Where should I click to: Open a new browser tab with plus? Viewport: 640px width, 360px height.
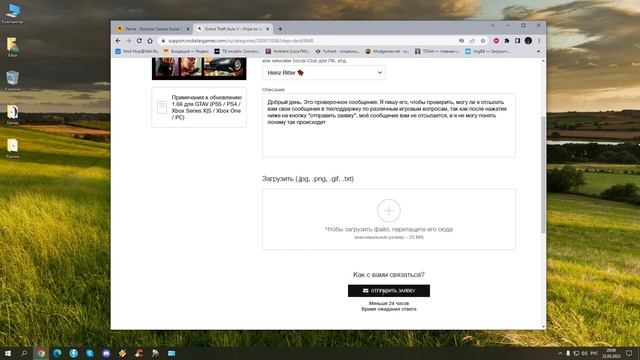tap(280, 29)
